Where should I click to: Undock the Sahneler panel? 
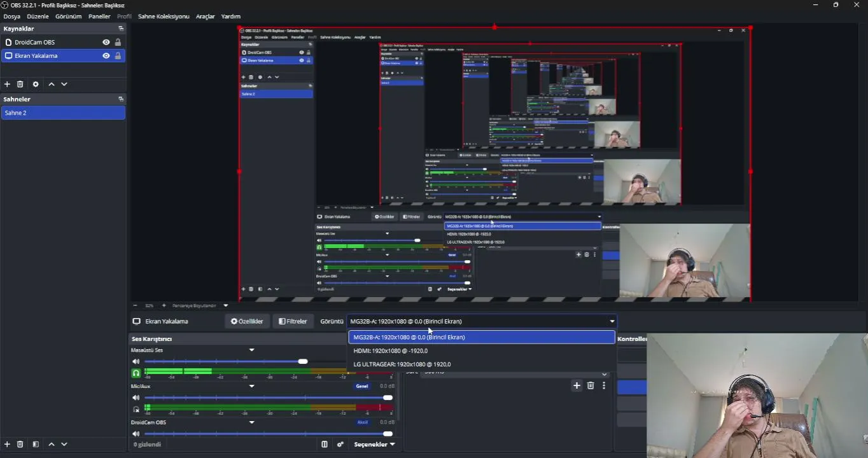pyautogui.click(x=121, y=99)
